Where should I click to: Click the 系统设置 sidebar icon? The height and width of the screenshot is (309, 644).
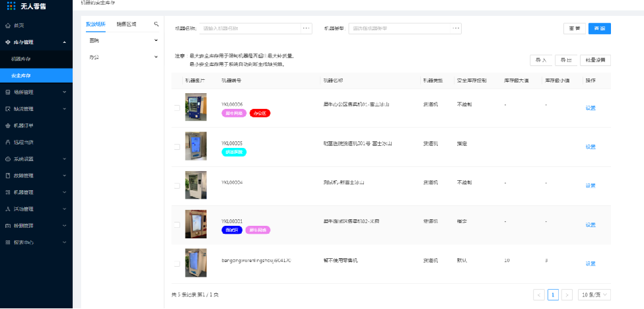(8, 159)
